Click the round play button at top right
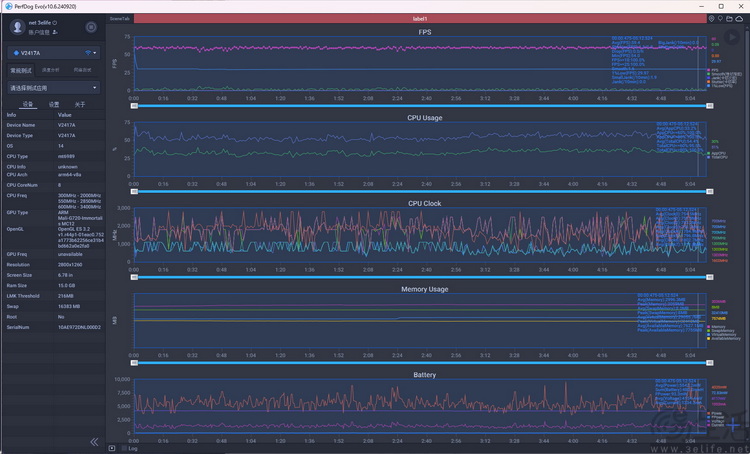The width and height of the screenshot is (750, 454). pyautogui.click(x=731, y=37)
